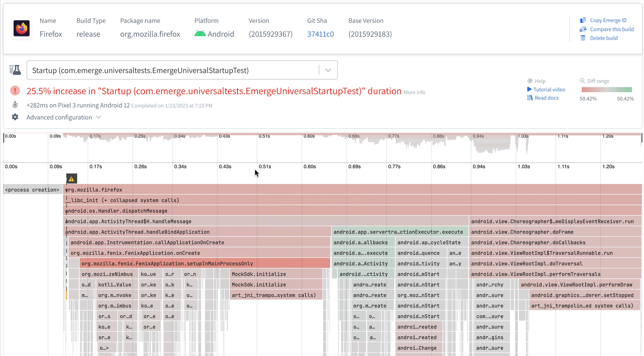Click the More info link
The image size is (644, 356).
click(414, 92)
